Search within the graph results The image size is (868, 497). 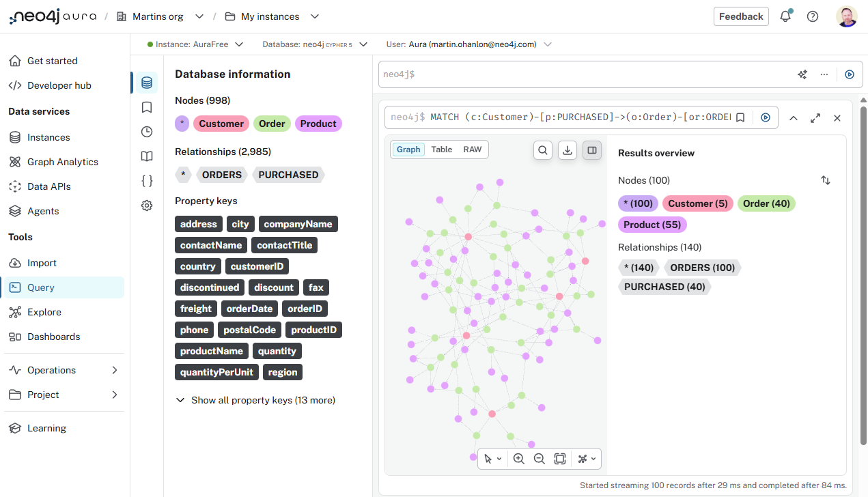[542, 150]
